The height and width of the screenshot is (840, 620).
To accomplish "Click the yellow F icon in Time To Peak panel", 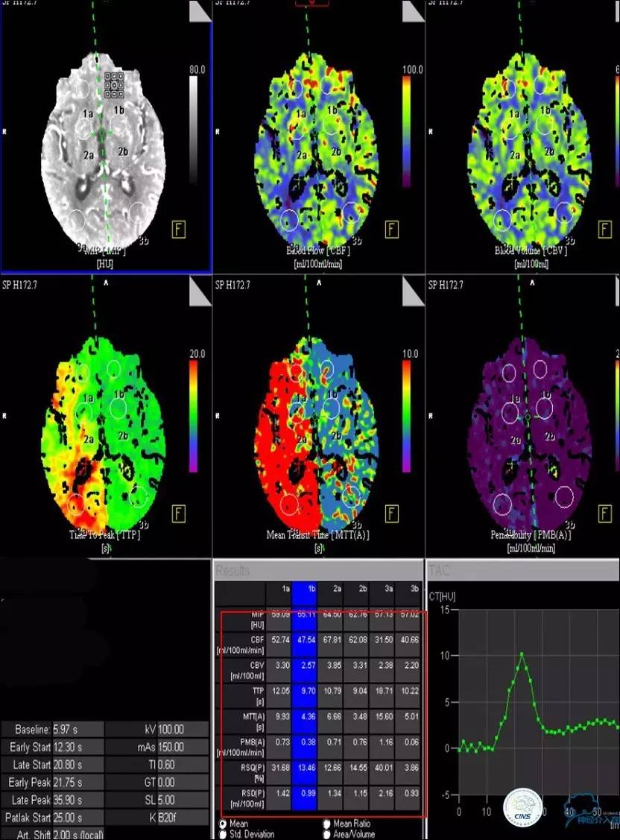I will 180,513.
